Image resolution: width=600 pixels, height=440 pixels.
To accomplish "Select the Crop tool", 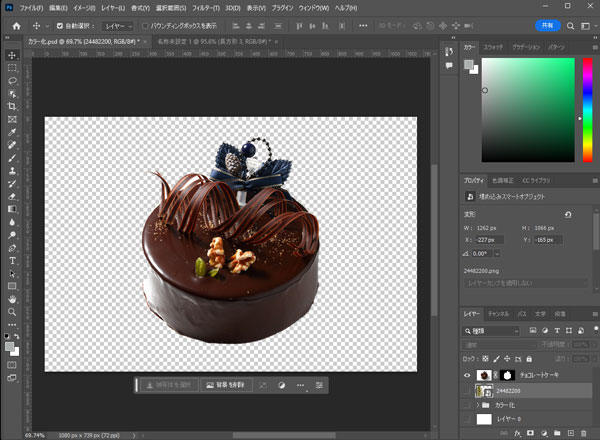I will coord(12,106).
